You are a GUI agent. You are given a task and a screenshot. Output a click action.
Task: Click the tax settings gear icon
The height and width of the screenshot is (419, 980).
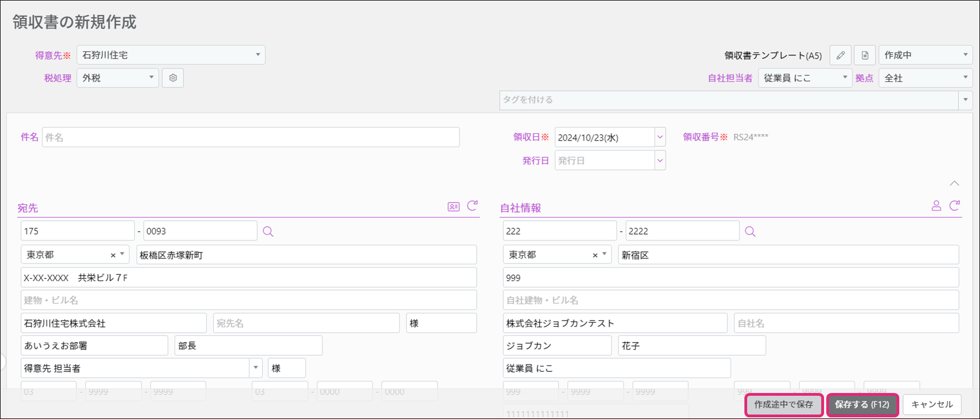coord(173,78)
